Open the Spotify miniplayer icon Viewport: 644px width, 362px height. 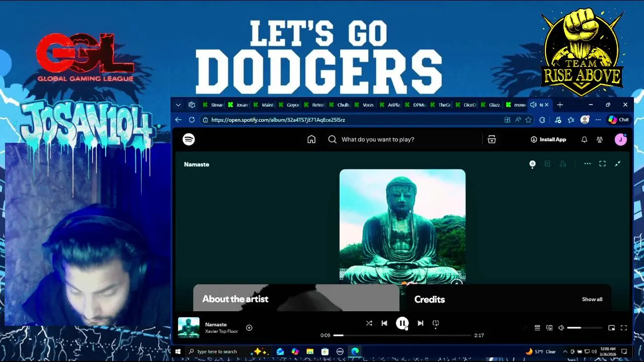point(611,328)
